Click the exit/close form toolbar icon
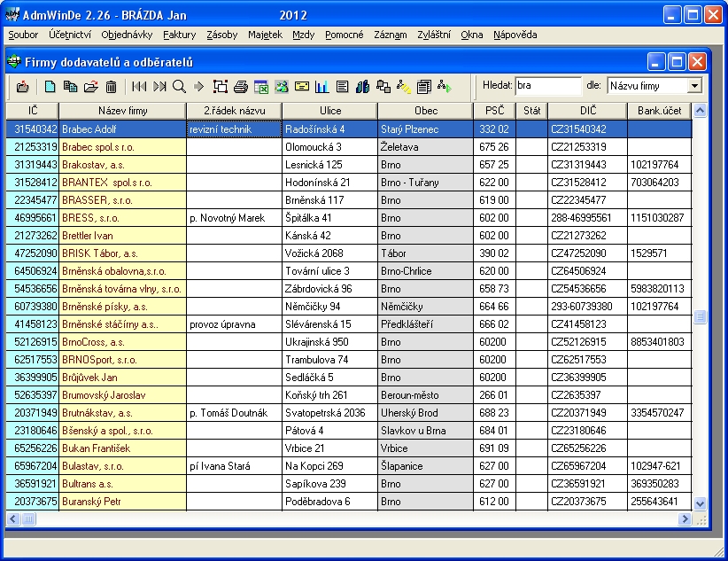The image size is (728, 561). pyautogui.click(x=22, y=87)
